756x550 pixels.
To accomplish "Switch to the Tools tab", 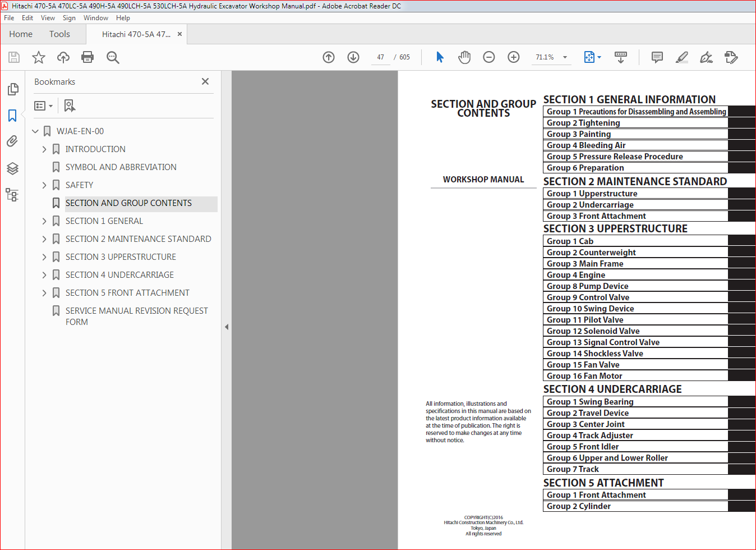I will click(x=59, y=34).
